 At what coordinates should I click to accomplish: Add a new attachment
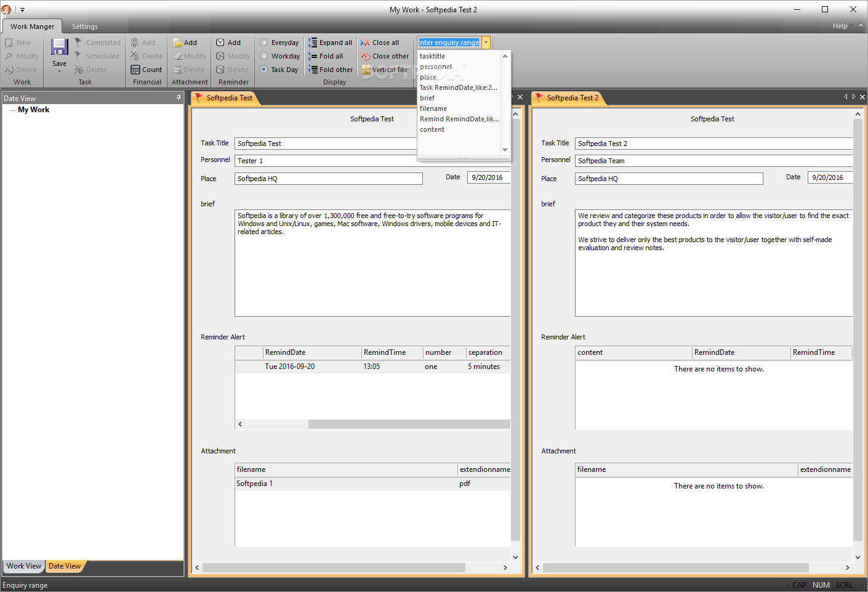185,43
